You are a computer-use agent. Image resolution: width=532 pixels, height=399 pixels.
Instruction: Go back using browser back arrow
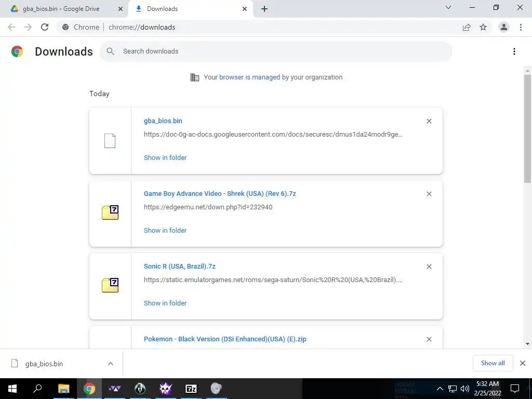click(x=11, y=27)
